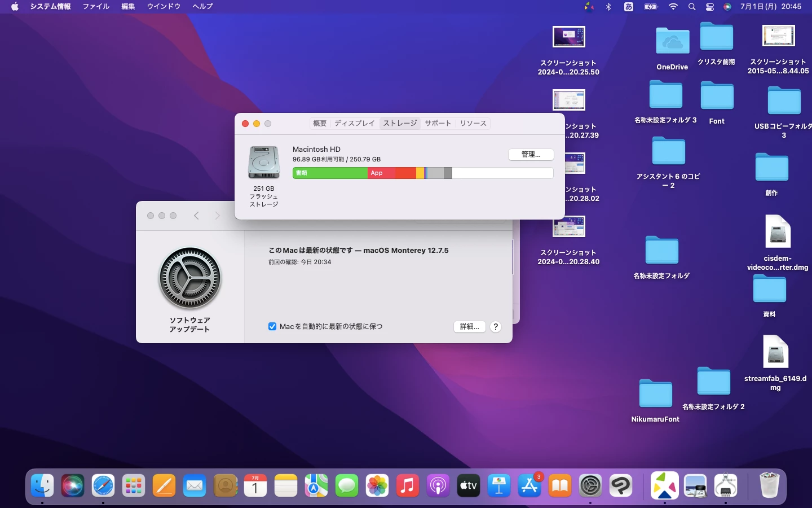Open Music app in the Dock

pyautogui.click(x=408, y=485)
